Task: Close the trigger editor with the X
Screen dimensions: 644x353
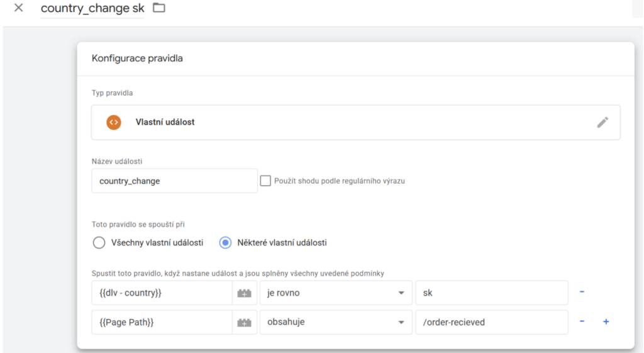Action: pos(18,8)
